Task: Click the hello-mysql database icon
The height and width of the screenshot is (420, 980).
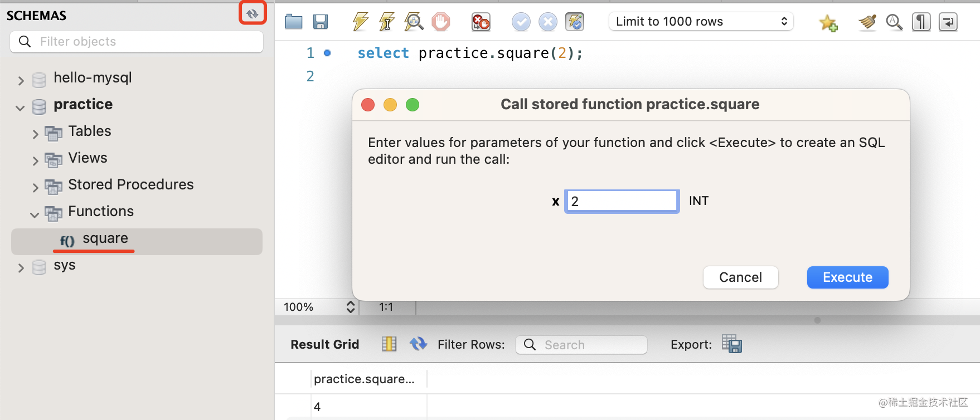Action: coord(39,80)
